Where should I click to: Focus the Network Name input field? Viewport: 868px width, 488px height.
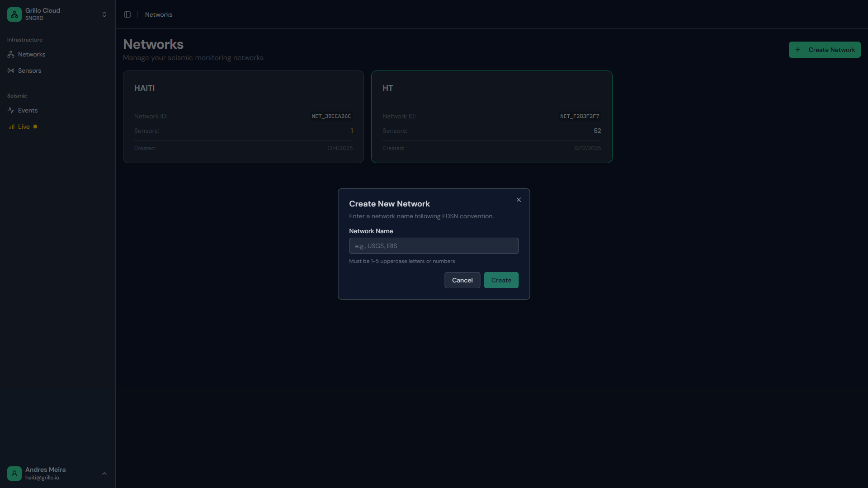pyautogui.click(x=434, y=246)
